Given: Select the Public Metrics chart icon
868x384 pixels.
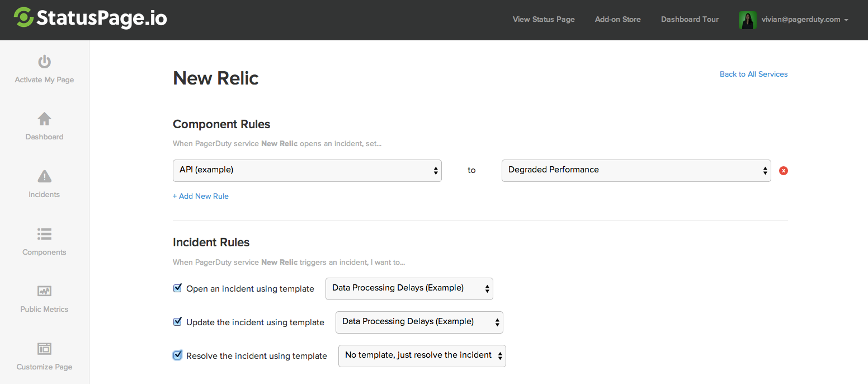Looking at the screenshot, I should (x=44, y=291).
